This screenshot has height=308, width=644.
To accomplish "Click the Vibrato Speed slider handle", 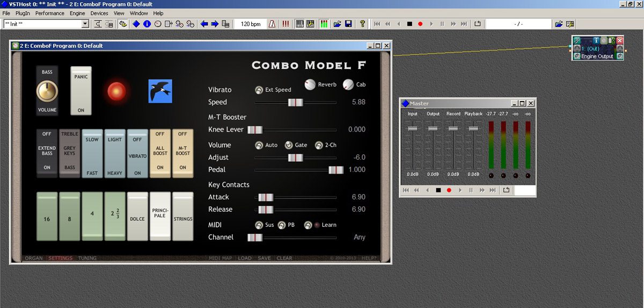I will (x=295, y=102).
